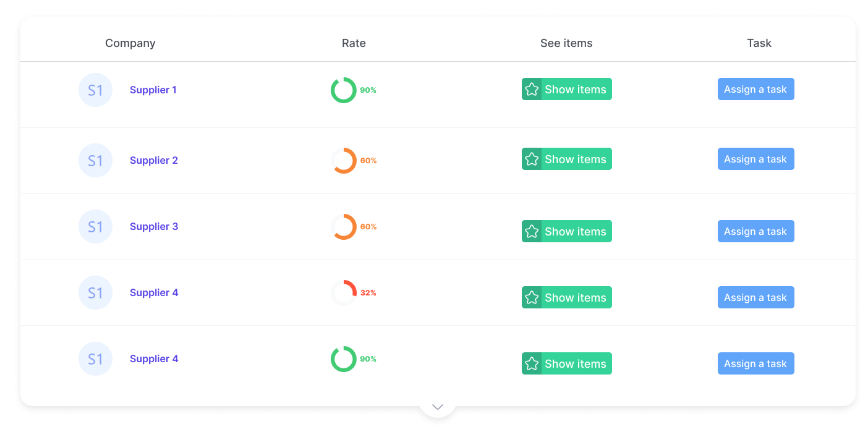This screenshot has height=432, width=868.
Task: Assign a task to Supplier 3
Action: [755, 231]
